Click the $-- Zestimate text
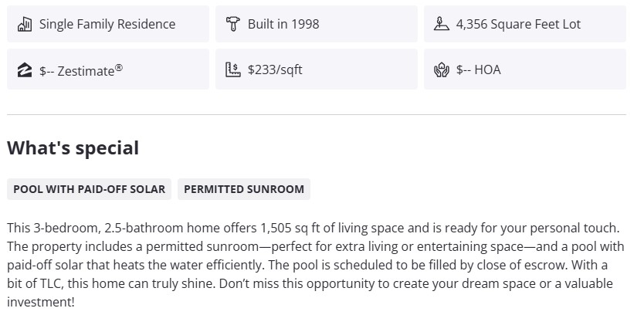Image resolution: width=644 pixels, height=315 pixels. 77,70
